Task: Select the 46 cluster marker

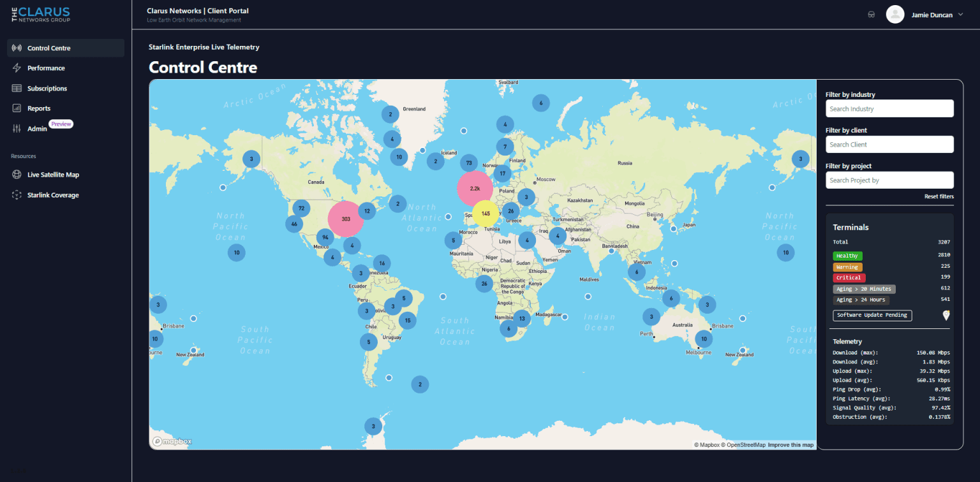Action: pyautogui.click(x=293, y=224)
